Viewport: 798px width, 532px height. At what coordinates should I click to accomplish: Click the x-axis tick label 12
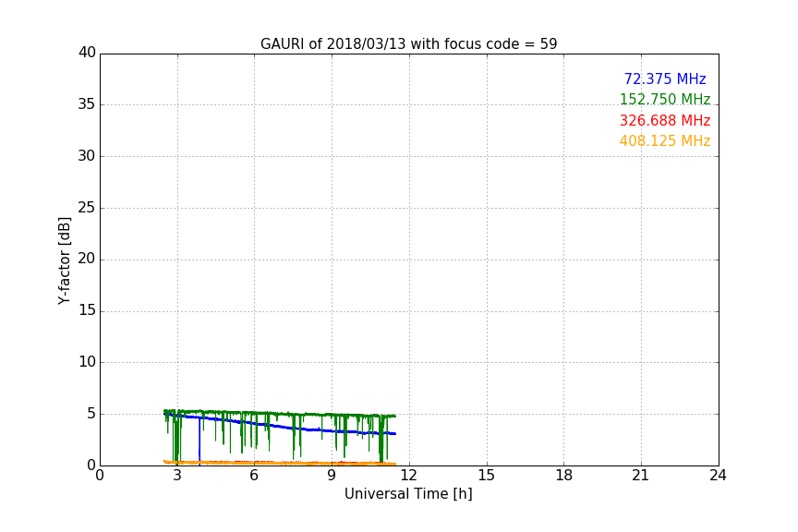pos(408,476)
